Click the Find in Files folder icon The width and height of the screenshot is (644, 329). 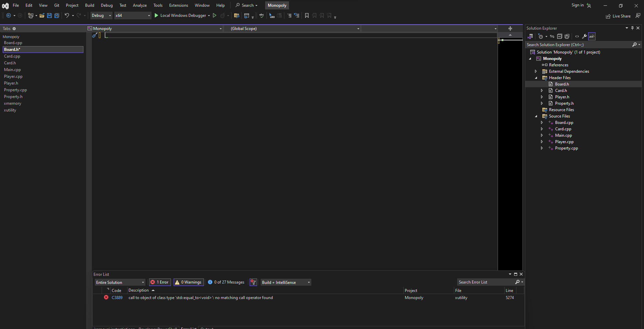pyautogui.click(x=237, y=15)
